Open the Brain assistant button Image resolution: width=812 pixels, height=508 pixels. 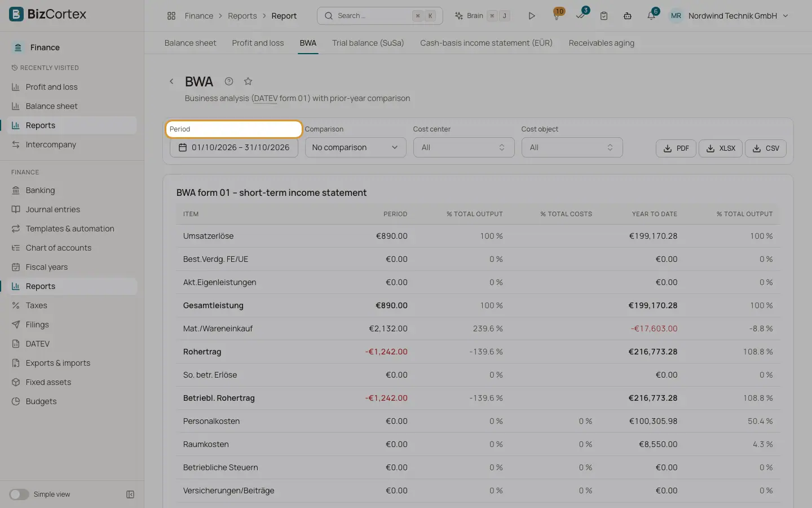click(x=482, y=16)
